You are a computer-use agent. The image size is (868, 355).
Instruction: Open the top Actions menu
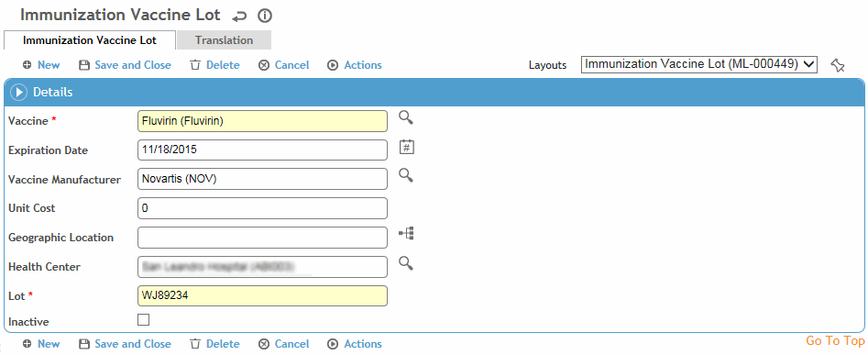click(x=355, y=65)
